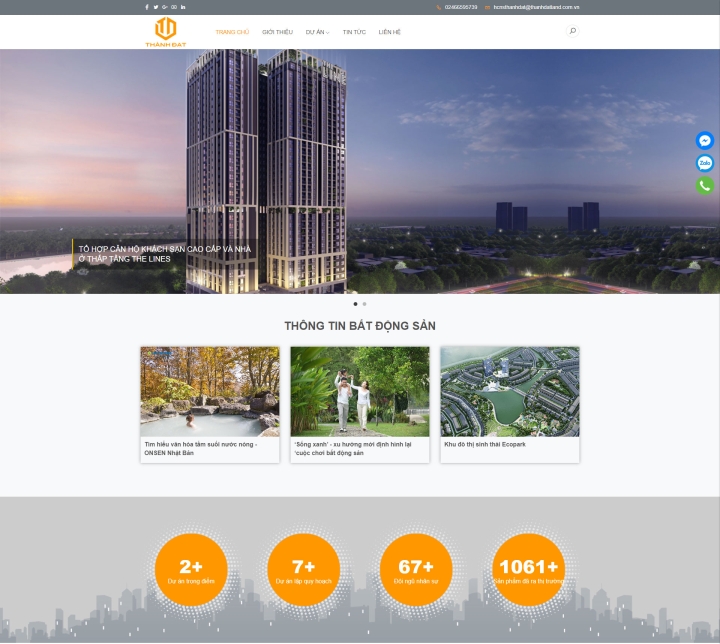Viewport: 720px width, 644px height.
Task: Open the Facebook social icon
Action: pos(147,7)
